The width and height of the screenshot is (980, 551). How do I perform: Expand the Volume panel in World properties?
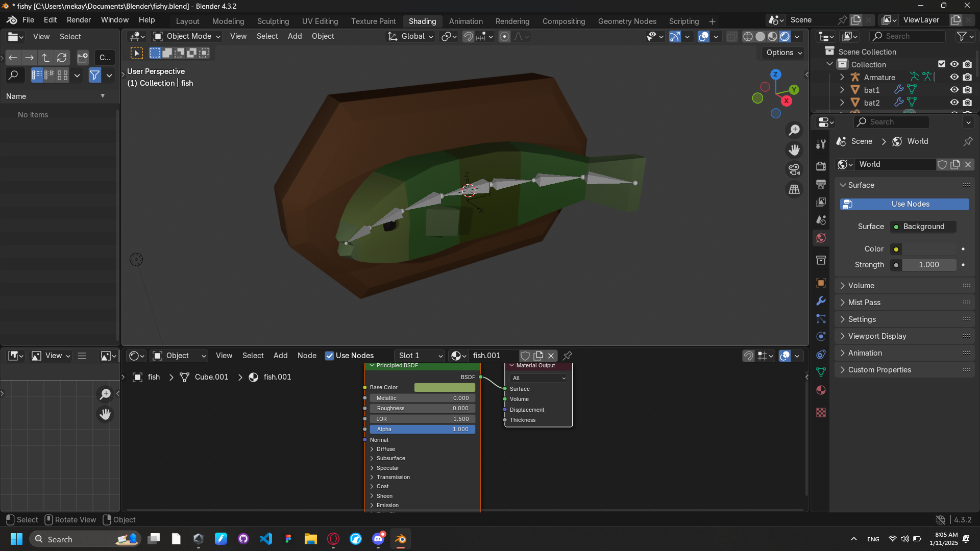[861, 286]
